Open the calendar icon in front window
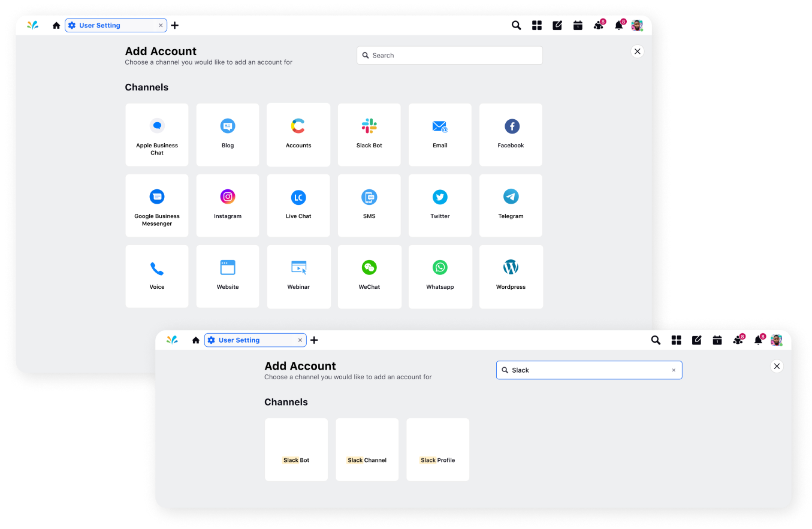Image resolution: width=812 pixels, height=529 pixels. coord(717,340)
